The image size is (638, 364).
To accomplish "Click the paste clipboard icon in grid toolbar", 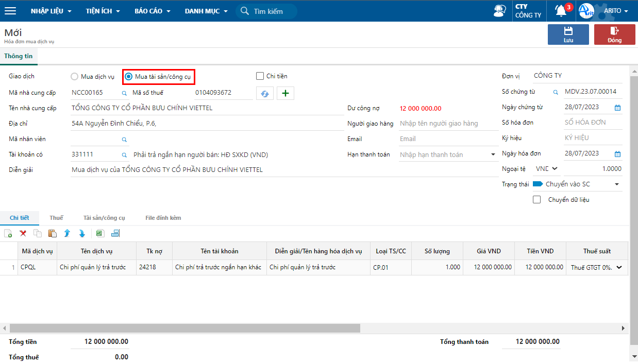I will pos(52,233).
